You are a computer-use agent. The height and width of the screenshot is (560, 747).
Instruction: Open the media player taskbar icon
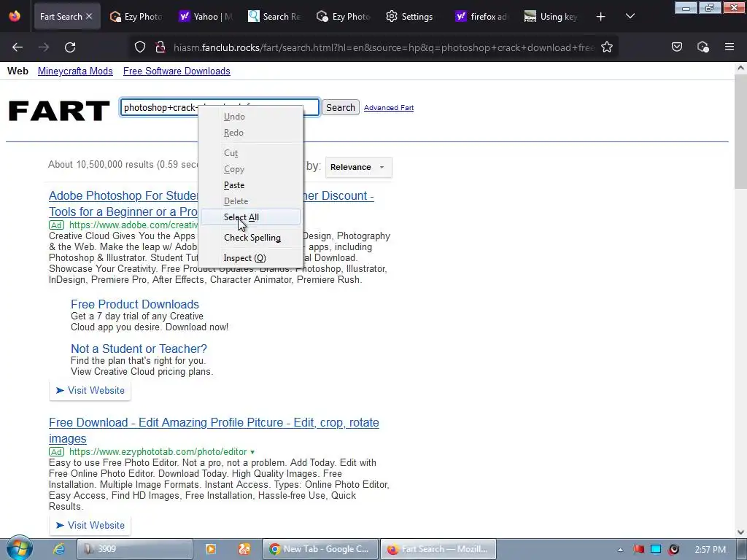tap(211, 549)
